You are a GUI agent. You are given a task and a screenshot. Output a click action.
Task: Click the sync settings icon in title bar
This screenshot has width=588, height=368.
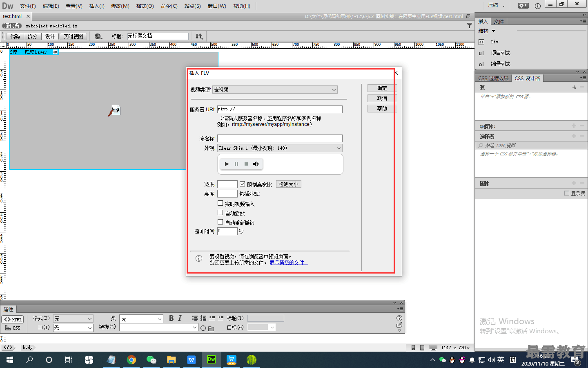point(523,6)
